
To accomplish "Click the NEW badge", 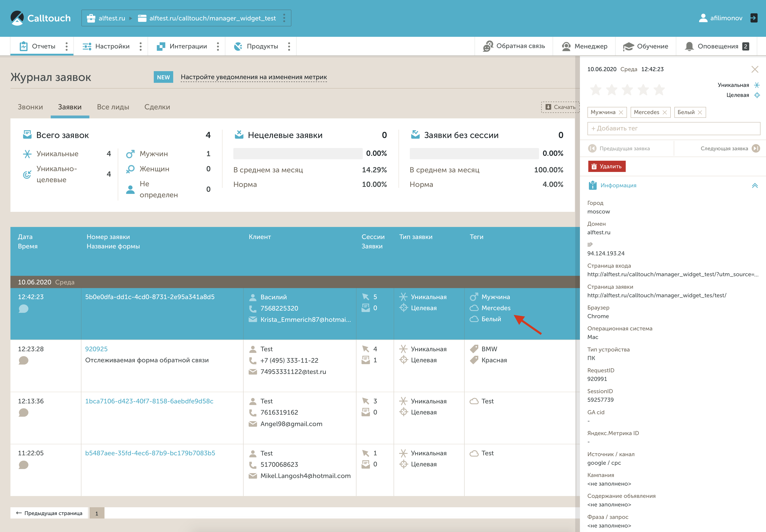I will coord(163,77).
